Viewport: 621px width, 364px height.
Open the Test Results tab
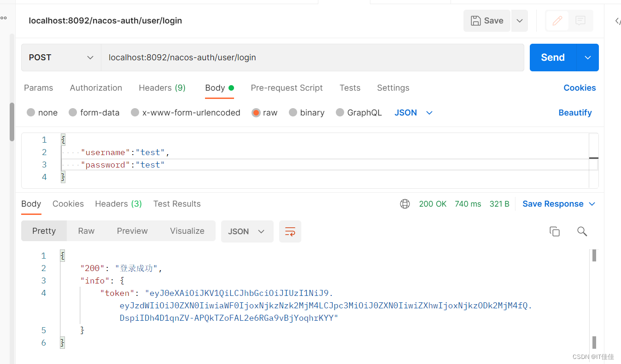click(177, 204)
